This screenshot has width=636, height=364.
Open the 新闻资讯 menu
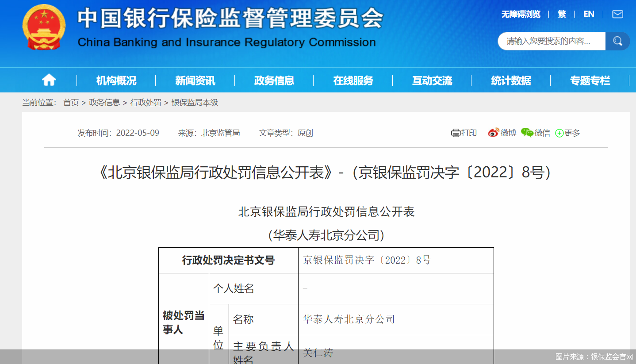tap(195, 80)
